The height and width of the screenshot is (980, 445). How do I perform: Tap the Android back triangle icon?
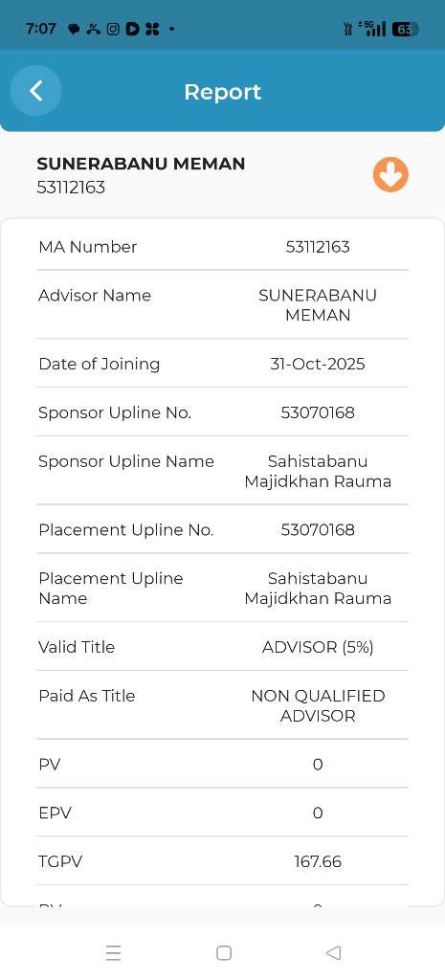334,952
